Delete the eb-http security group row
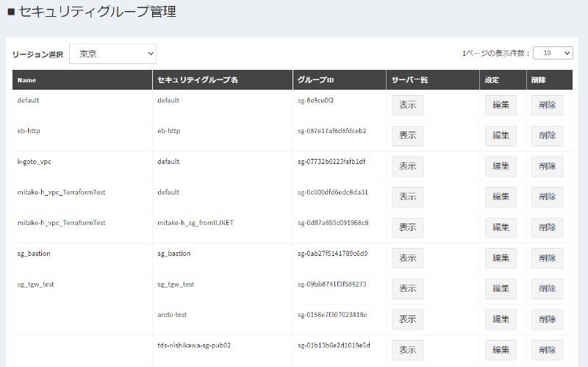 click(x=547, y=136)
